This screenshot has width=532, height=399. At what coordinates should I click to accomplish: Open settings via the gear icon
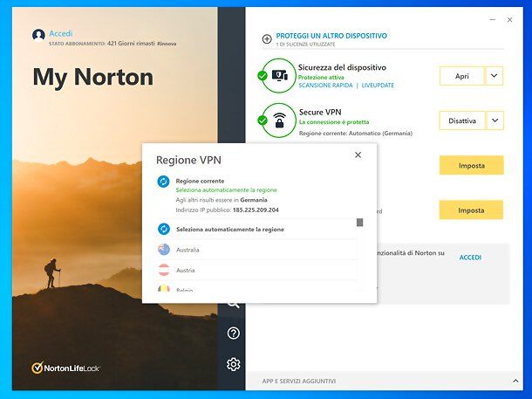pos(234,364)
